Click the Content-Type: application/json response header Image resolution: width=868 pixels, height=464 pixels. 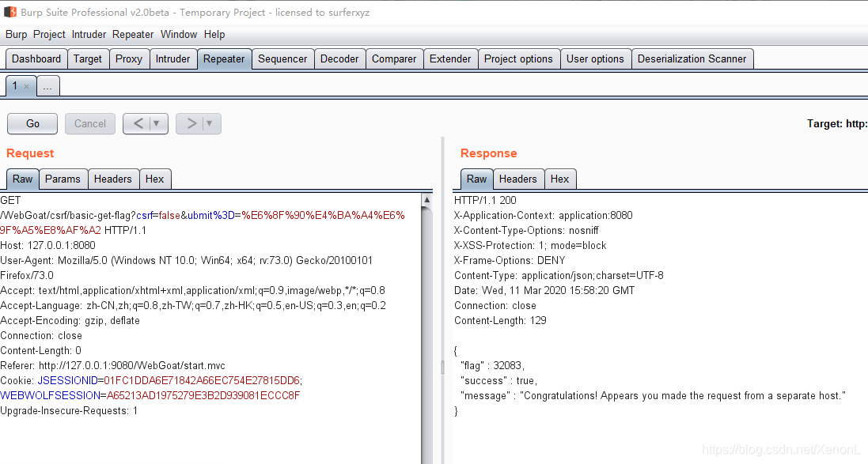559,275
